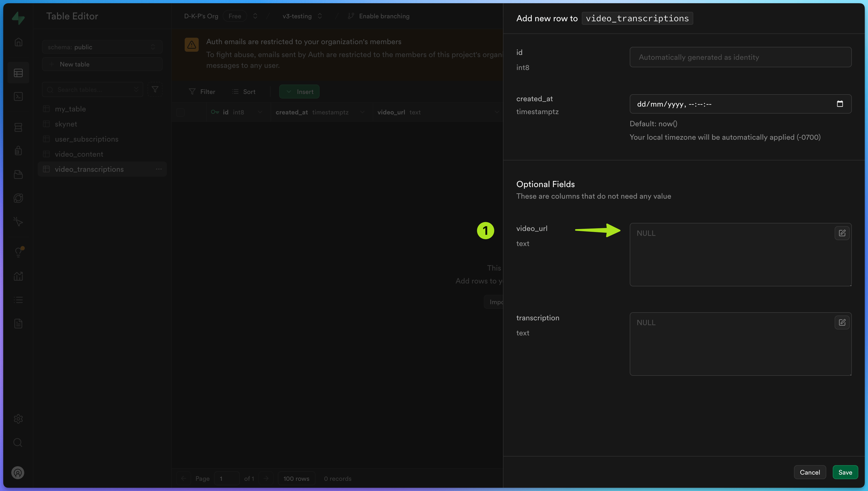The image size is (868, 491).
Task: Open the Project Settings gear icon
Action: coord(18,419)
